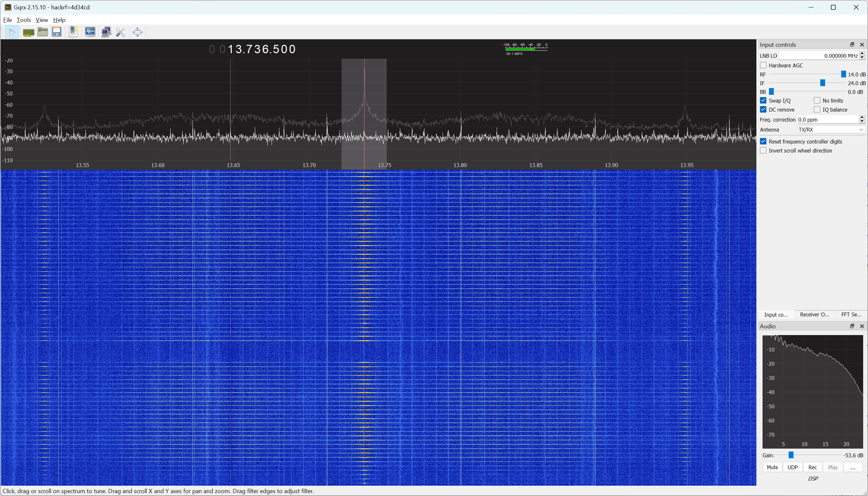Load settings using the folder icon
The image size is (868, 496).
click(43, 32)
